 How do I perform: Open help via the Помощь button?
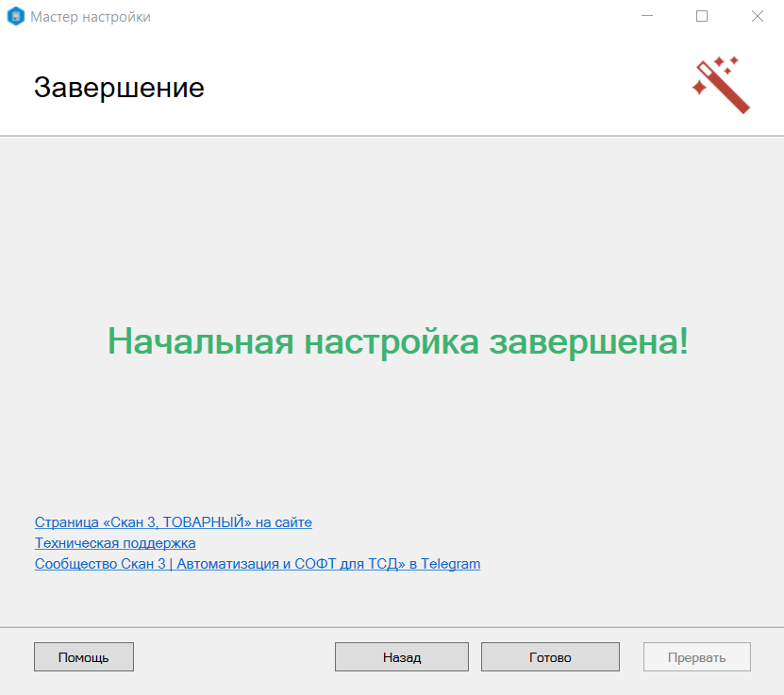coord(84,656)
